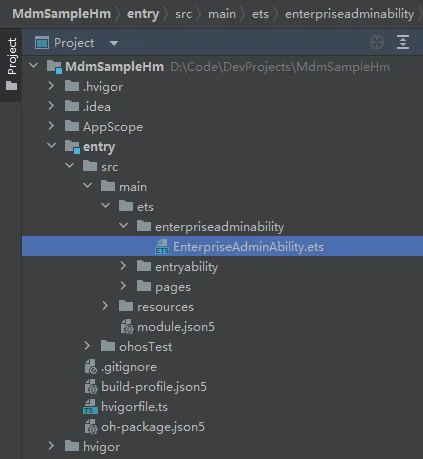Click the 'entry' breadcrumb in navigation bar
The width and height of the screenshot is (423, 459).
point(143,14)
